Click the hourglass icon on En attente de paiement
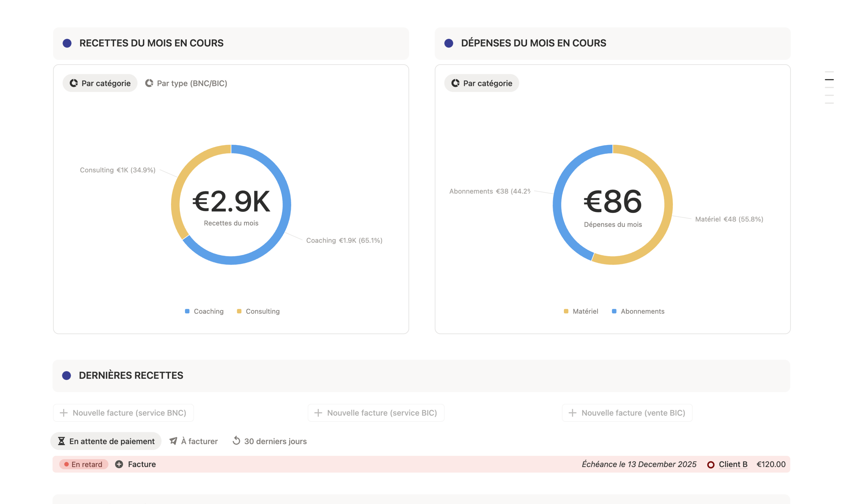Screen dimensions: 845x504 (61, 441)
